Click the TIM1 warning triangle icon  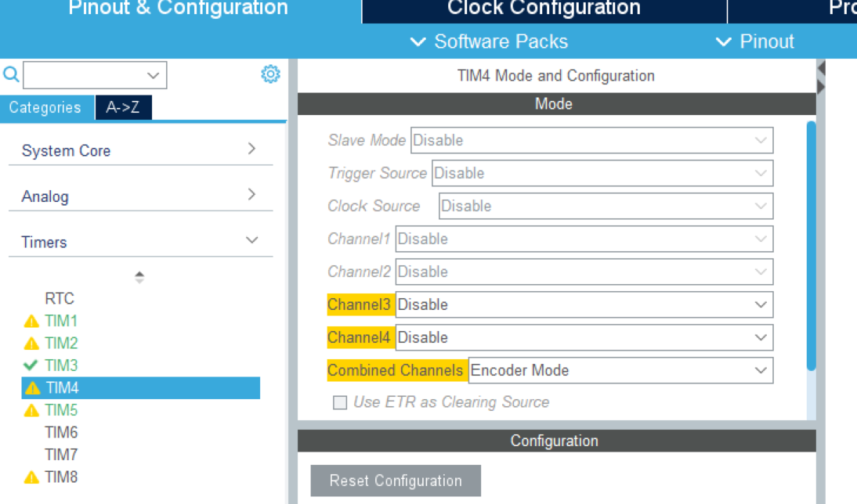pyautogui.click(x=31, y=322)
